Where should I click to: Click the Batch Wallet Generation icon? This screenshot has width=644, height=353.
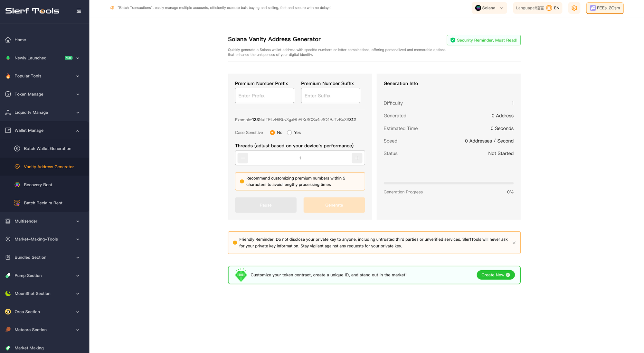(17, 149)
